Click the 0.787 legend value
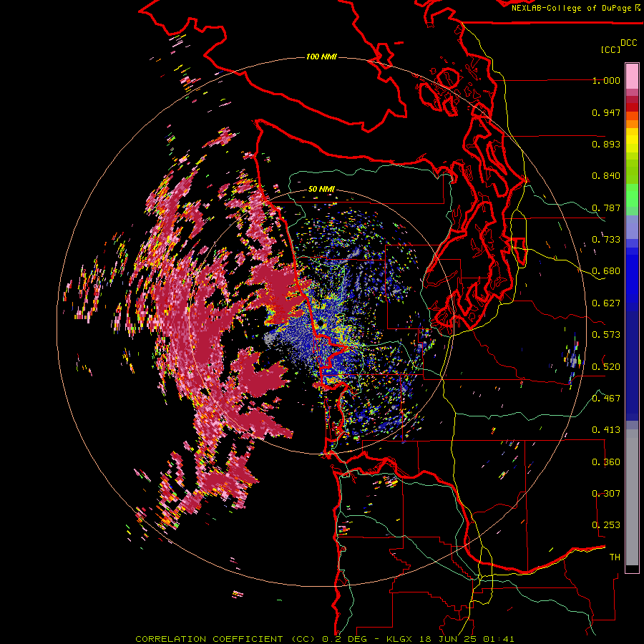Image resolution: width=644 pixels, height=644 pixels. pyautogui.click(x=606, y=208)
